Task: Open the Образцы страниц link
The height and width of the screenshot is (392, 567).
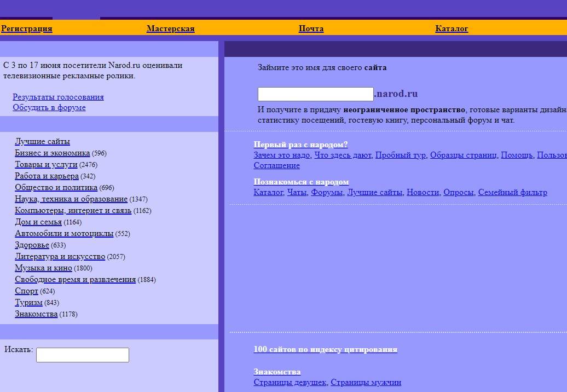Action: pyautogui.click(x=463, y=155)
